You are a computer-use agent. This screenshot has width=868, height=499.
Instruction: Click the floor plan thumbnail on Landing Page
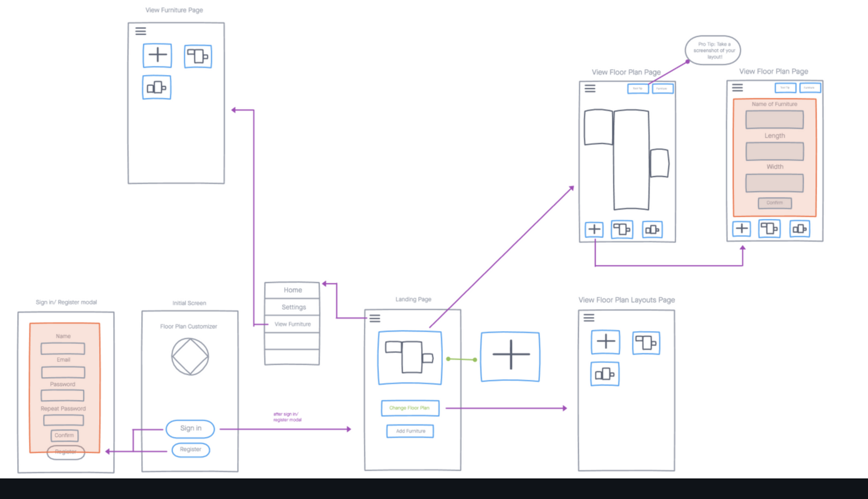(x=410, y=357)
